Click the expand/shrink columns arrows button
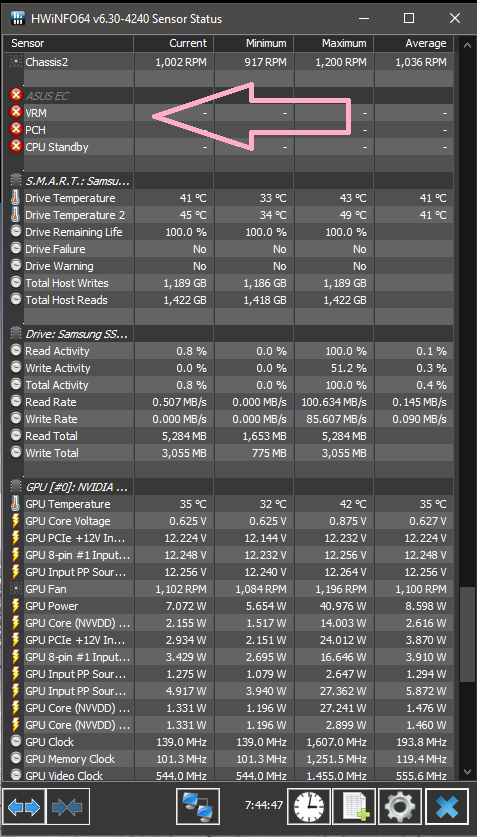Image resolution: width=477 pixels, height=837 pixels. click(x=24, y=806)
